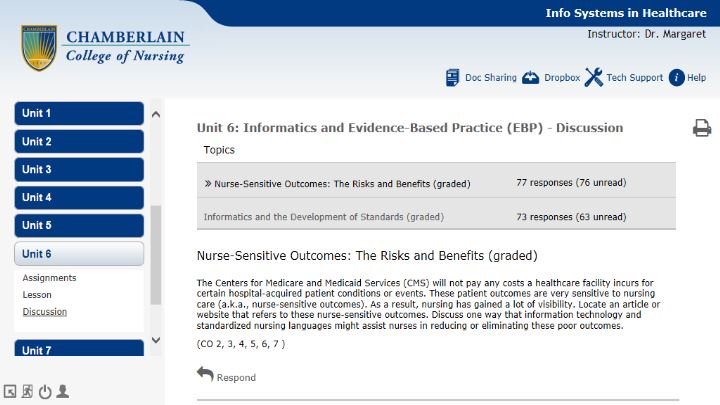Viewport: 720px width, 405px height.
Task: Click the power icon in bottom toolbar
Action: [x=45, y=392]
